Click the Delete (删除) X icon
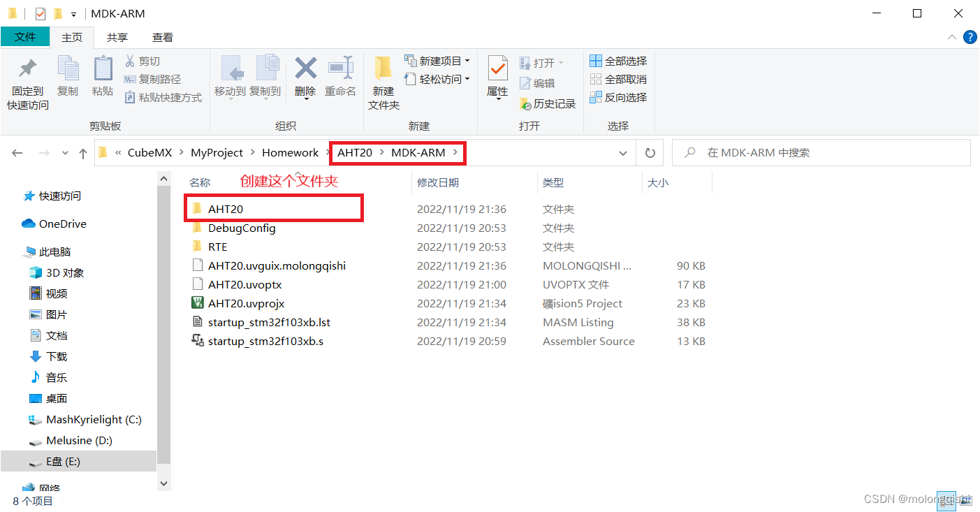Image resolution: width=980 pixels, height=512 pixels. pos(305,68)
